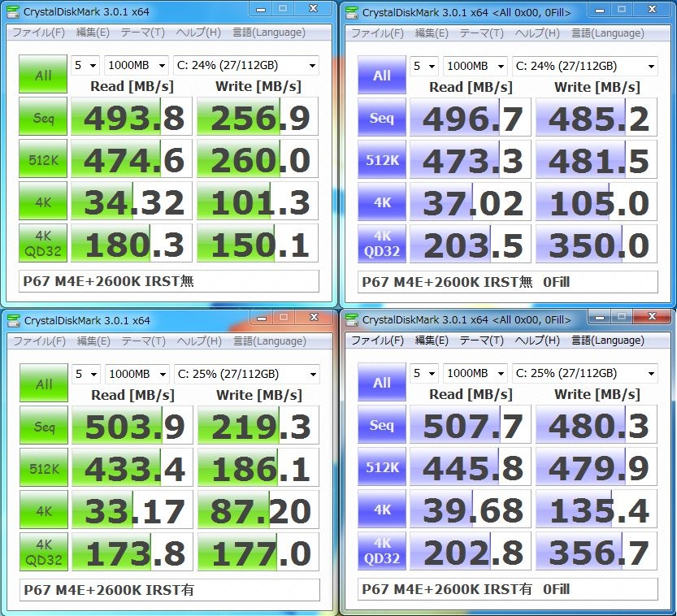
Task: Run the All benchmark in the top-right blue window
Action: click(x=382, y=75)
